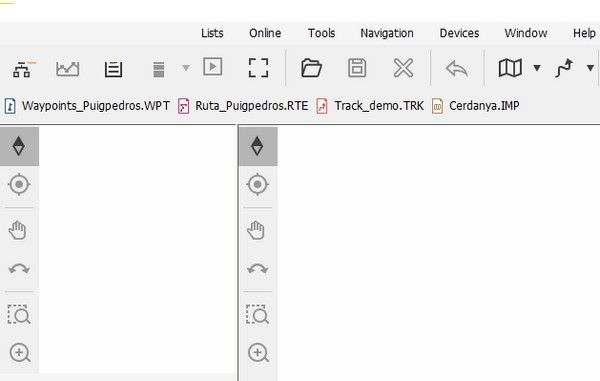Click the open folder icon
The height and width of the screenshot is (381, 600).
(311, 68)
